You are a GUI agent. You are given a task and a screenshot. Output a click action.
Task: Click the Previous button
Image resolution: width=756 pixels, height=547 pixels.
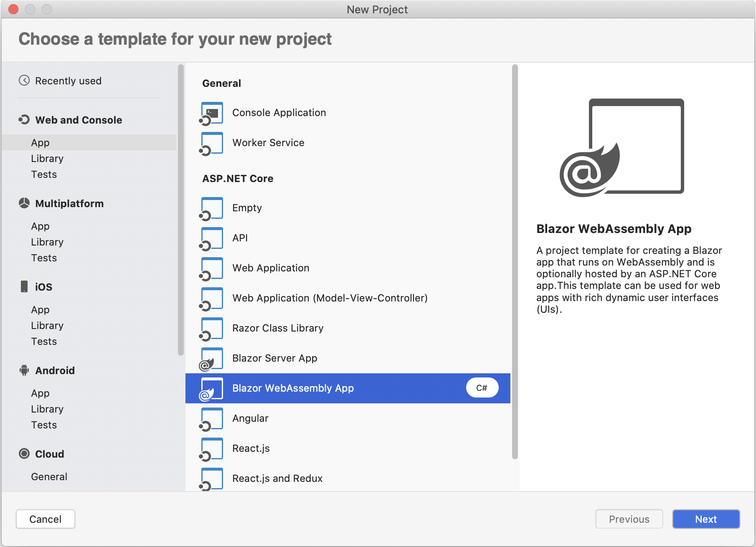click(x=629, y=519)
